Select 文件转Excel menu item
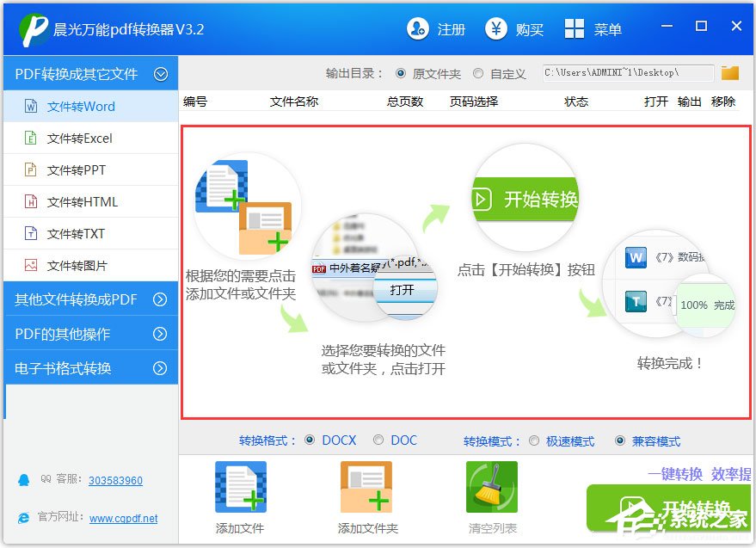Image resolution: width=756 pixels, height=548 pixels. (x=90, y=138)
